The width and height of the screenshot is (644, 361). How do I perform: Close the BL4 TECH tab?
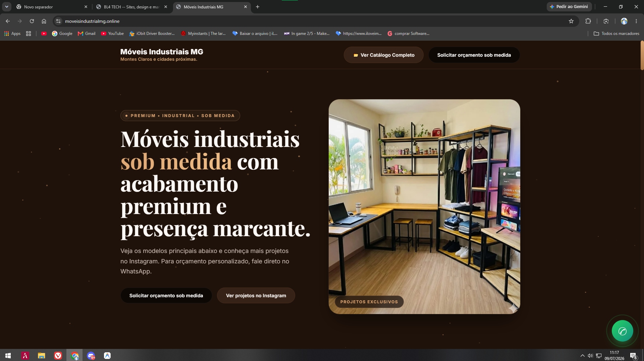coord(165,7)
